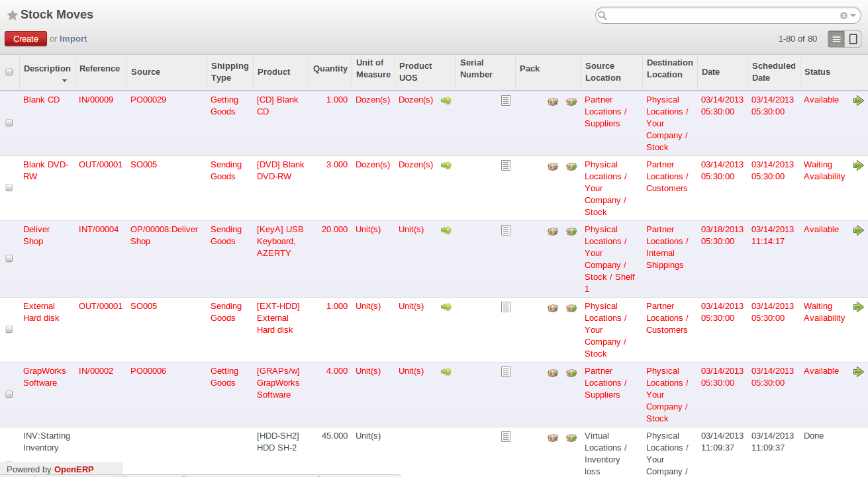
Task: Open the Import link
Action: [73, 39]
